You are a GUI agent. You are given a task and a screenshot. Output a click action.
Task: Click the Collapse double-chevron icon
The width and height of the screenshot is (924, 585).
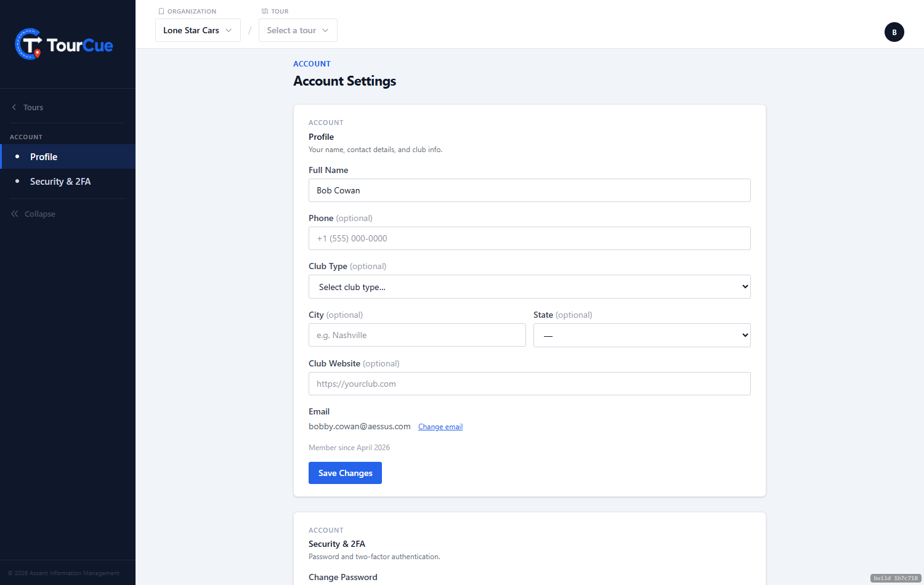pyautogui.click(x=15, y=214)
